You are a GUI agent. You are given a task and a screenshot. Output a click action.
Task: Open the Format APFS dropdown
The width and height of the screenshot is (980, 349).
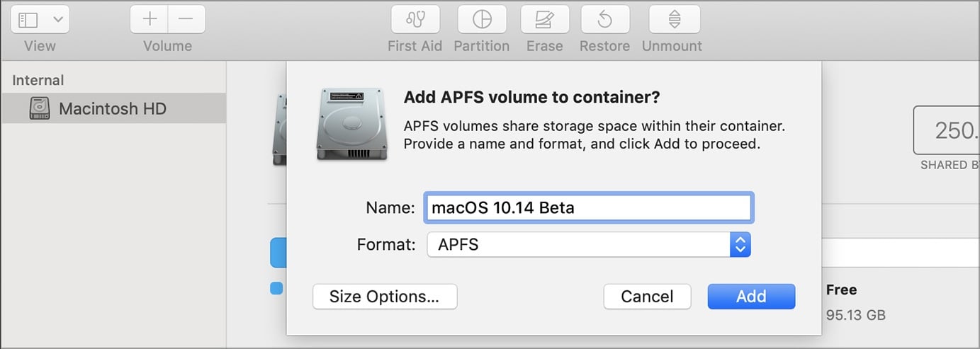click(588, 245)
